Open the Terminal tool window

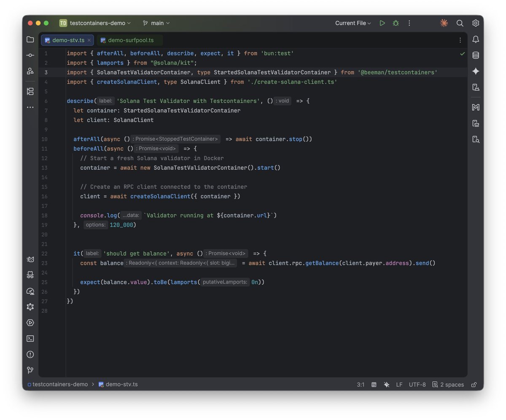pyautogui.click(x=30, y=338)
